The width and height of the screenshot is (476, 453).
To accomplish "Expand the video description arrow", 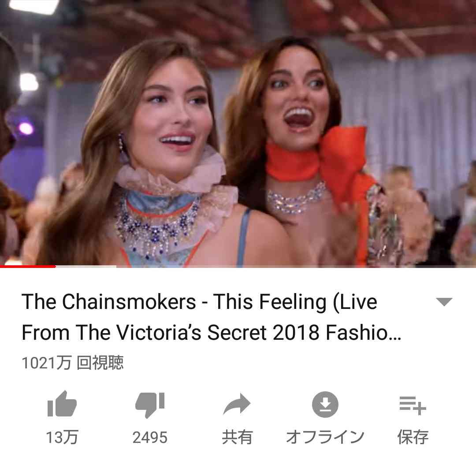I will (x=444, y=301).
